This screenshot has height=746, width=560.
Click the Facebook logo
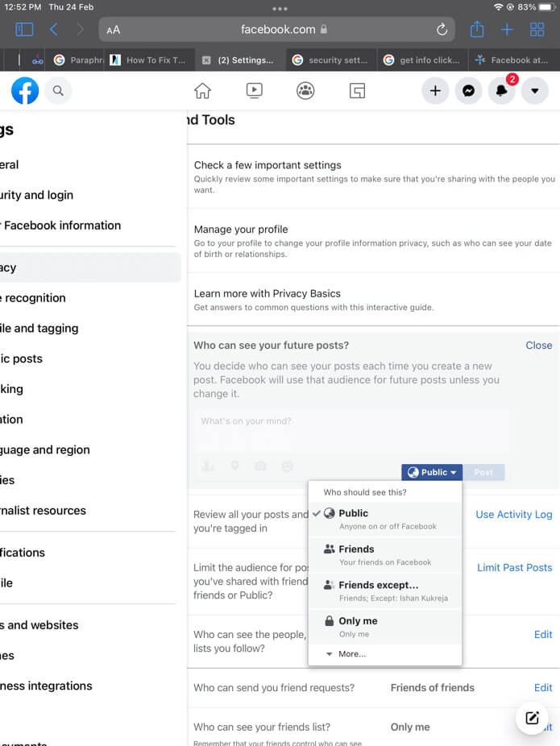25,90
